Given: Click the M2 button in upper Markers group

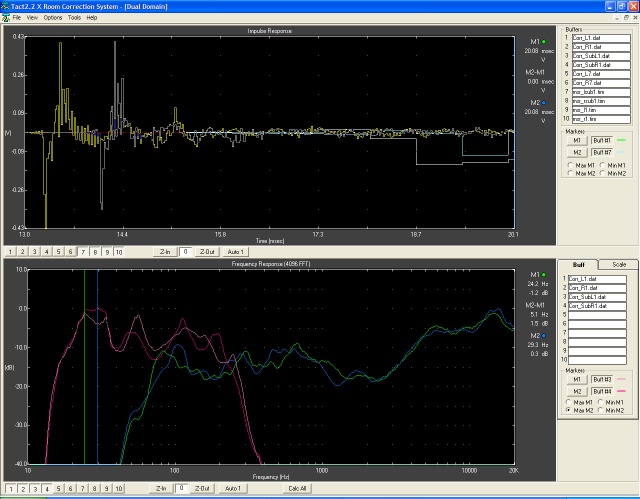Looking at the screenshot, I should click(577, 152).
